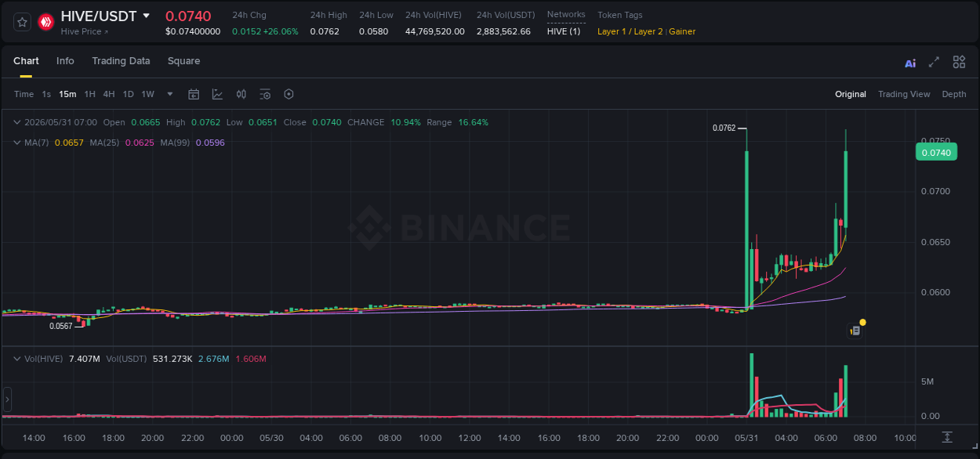The height and width of the screenshot is (459, 980).
Task: Click the 24h Low value 0.0580
Action: tap(373, 31)
